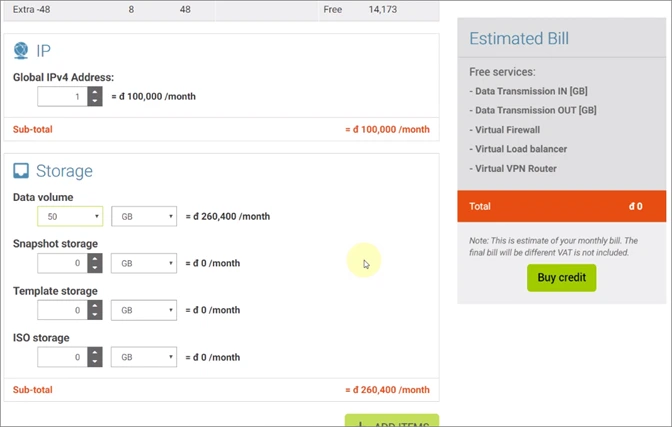Click the IP Sub-total amount 100,000 /month
Viewport: 672px width, 427px height.
[x=387, y=129]
